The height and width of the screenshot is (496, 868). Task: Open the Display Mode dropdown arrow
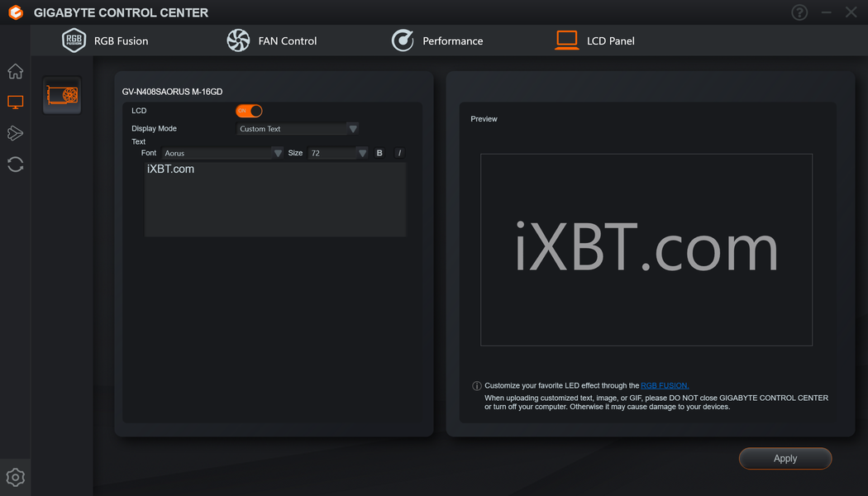pos(353,128)
